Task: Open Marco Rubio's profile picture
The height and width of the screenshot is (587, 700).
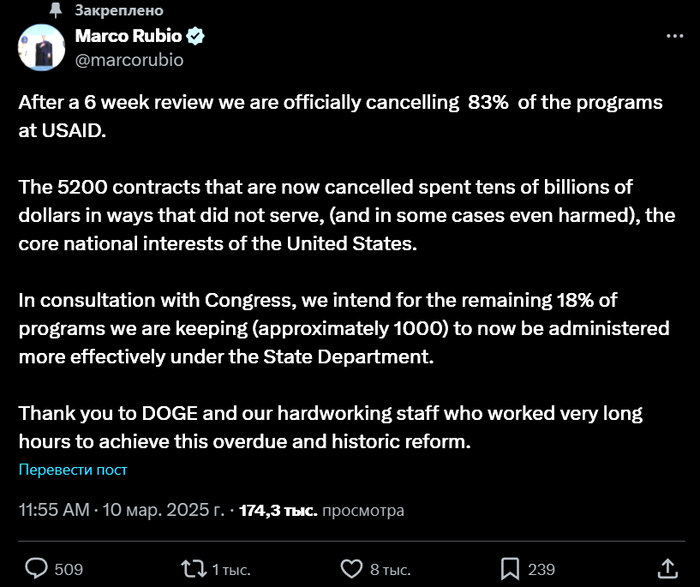Action: 38,47
